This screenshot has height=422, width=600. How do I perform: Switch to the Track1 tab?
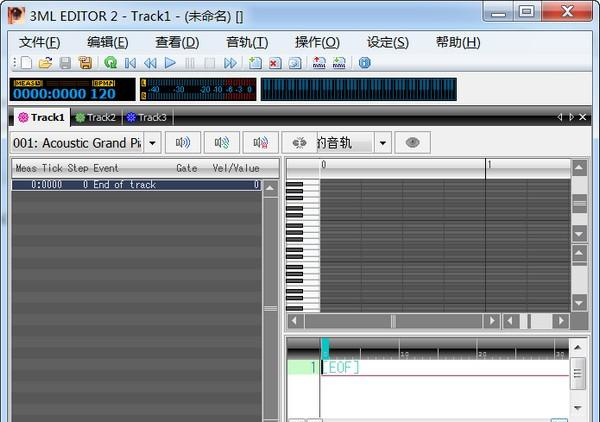tap(42, 117)
